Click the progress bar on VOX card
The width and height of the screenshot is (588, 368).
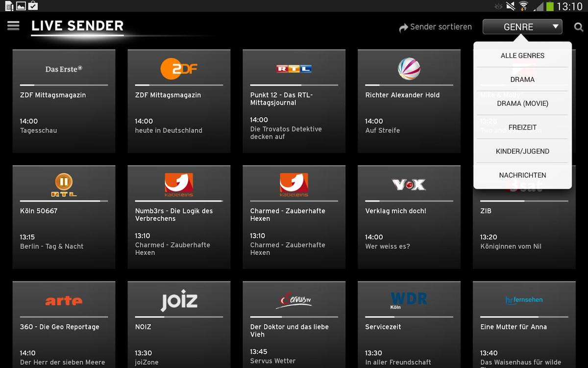(x=409, y=201)
